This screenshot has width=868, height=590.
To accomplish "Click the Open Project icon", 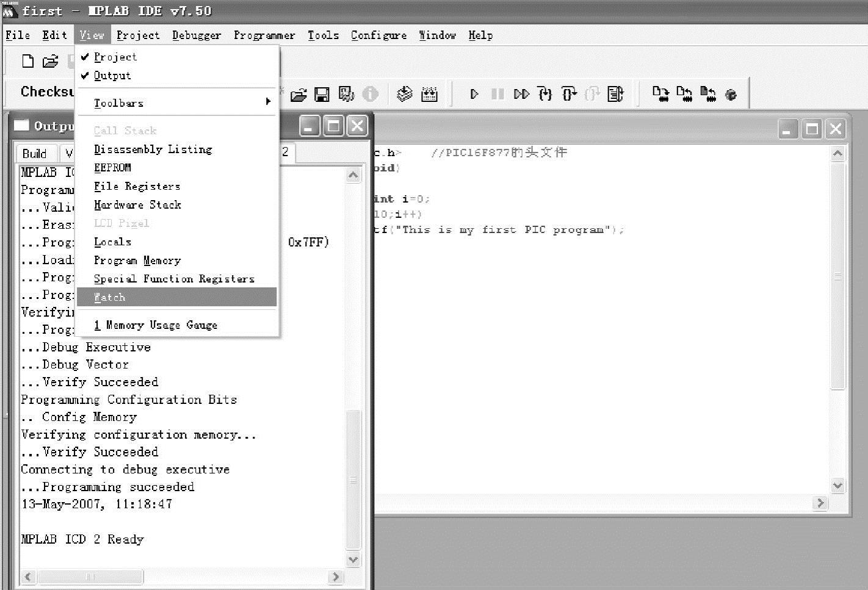I will coord(298,95).
